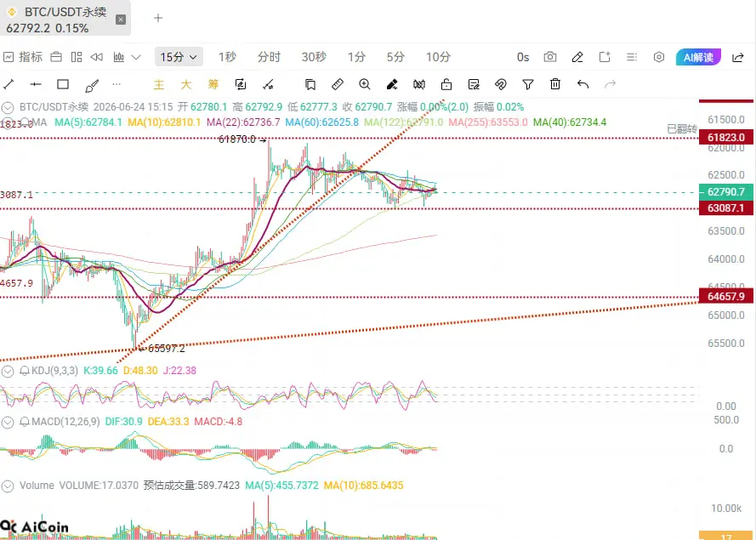
Task: Switch to the 1秒 timeframe
Action: [227, 57]
